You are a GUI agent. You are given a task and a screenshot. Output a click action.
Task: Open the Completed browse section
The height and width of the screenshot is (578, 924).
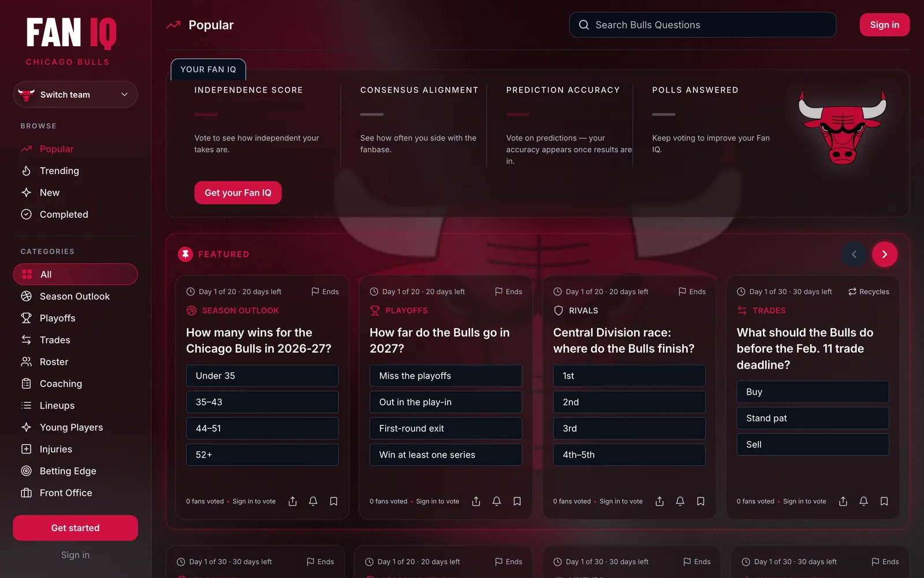tap(75, 214)
